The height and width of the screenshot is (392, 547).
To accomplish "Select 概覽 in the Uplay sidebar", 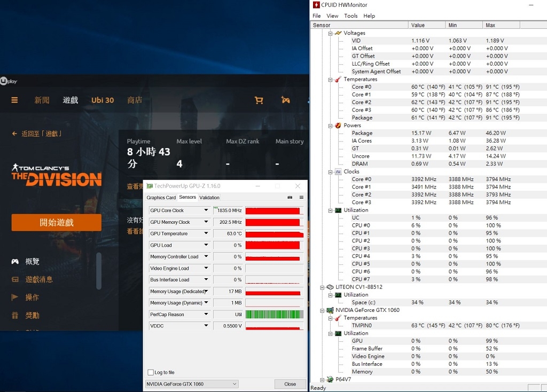I will coord(32,261).
